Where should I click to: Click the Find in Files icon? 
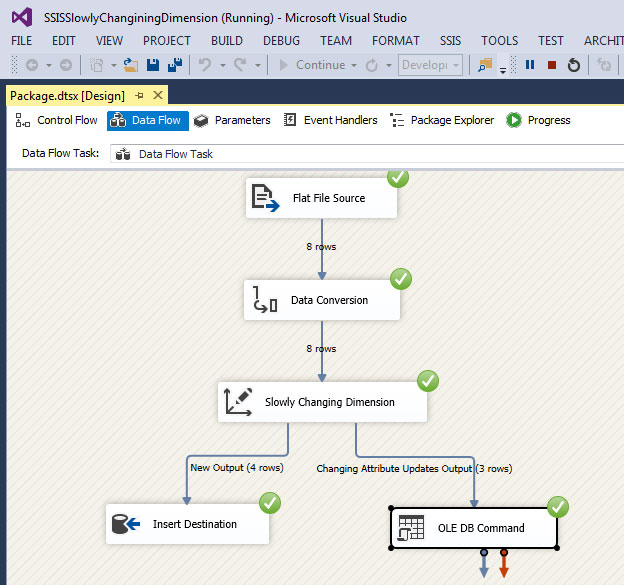[x=485, y=64]
